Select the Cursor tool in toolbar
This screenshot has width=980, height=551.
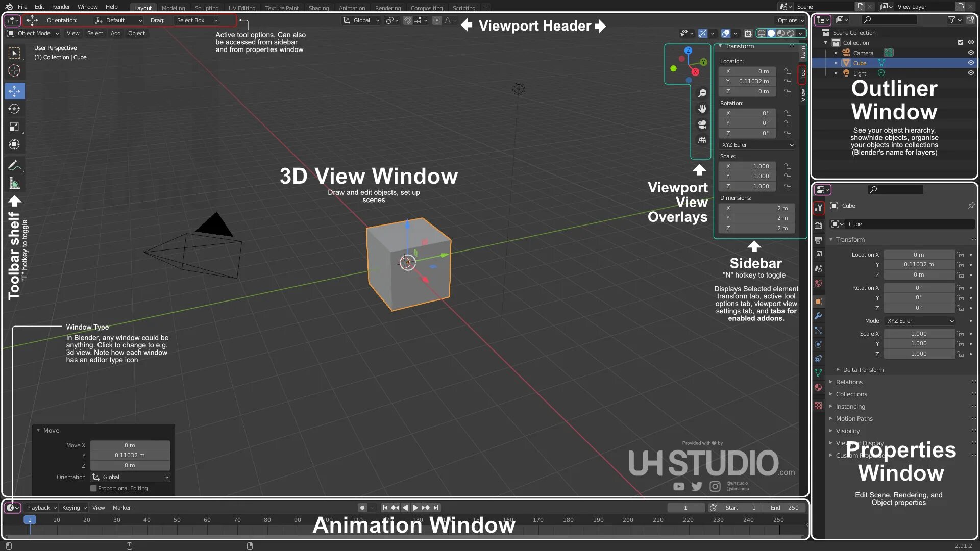(14, 71)
